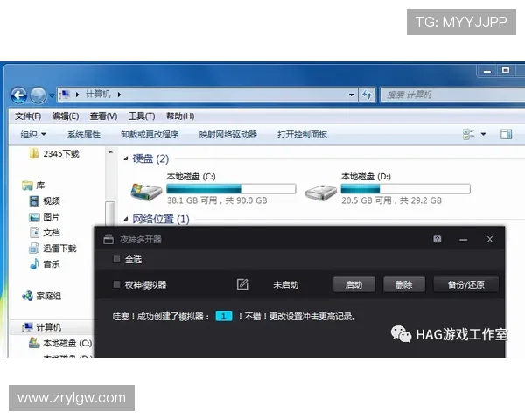Expand breadcrumb arrow after 计算机
Viewport: 525px width, 420px height.
coord(119,94)
